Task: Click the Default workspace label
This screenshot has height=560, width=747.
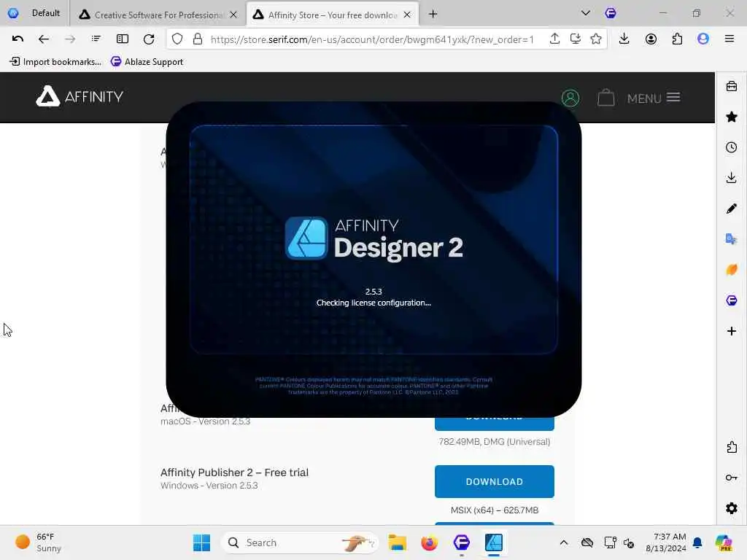Action: [46, 13]
